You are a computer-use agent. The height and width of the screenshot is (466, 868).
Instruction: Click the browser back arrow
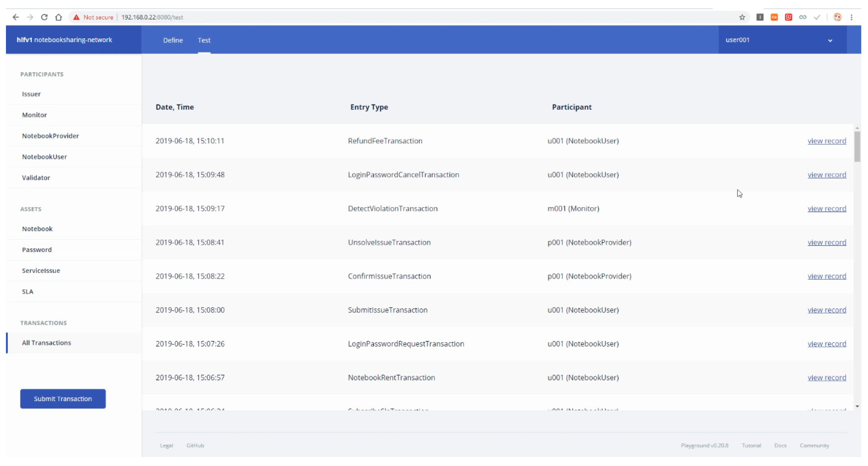(16, 17)
